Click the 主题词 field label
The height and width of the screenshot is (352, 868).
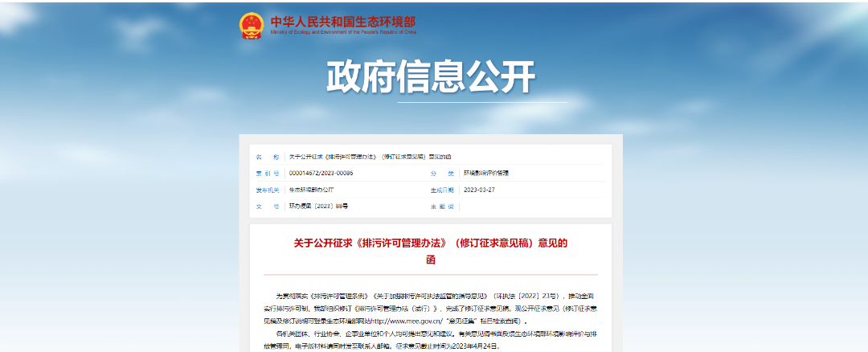[x=442, y=207]
